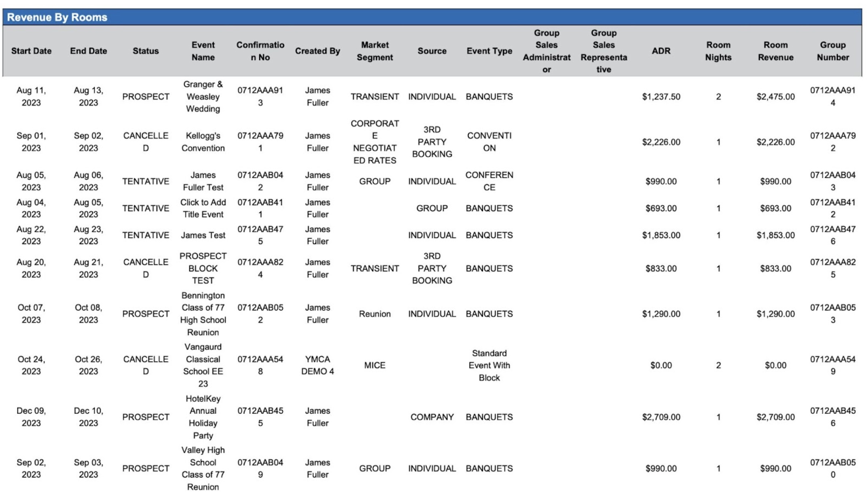Click the Bennington Class of 77 event
The width and height of the screenshot is (868, 492).
pyautogui.click(x=203, y=314)
